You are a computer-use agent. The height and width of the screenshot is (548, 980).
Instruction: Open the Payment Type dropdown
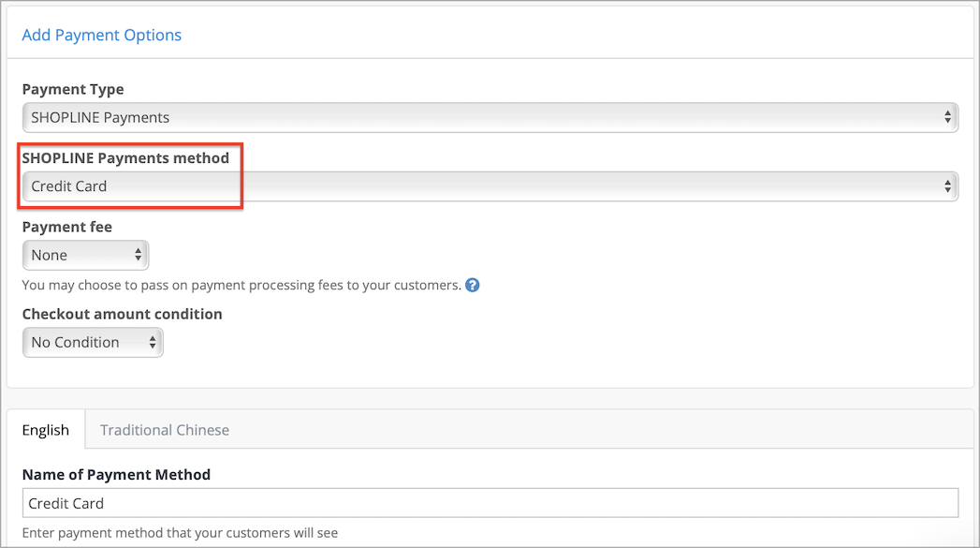click(x=490, y=118)
